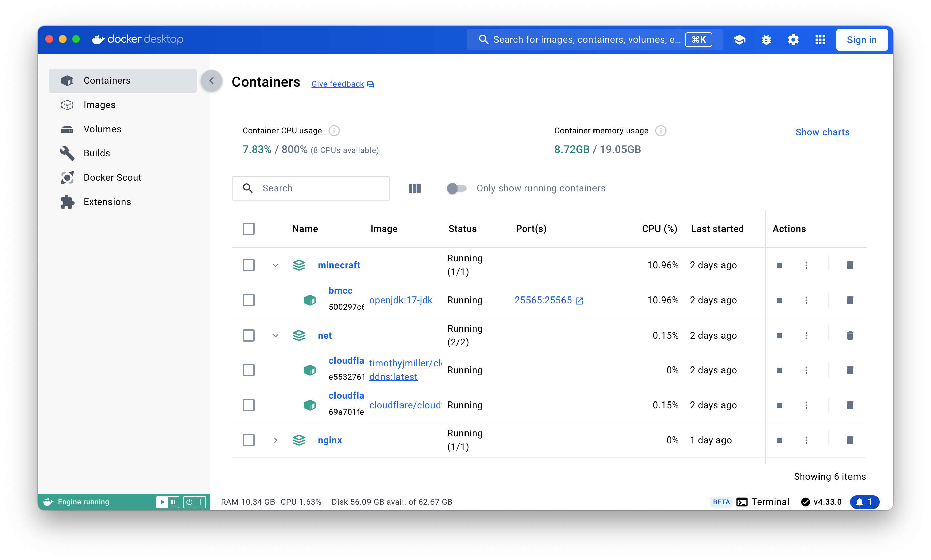
Task: Stop the net stack
Action: point(779,336)
